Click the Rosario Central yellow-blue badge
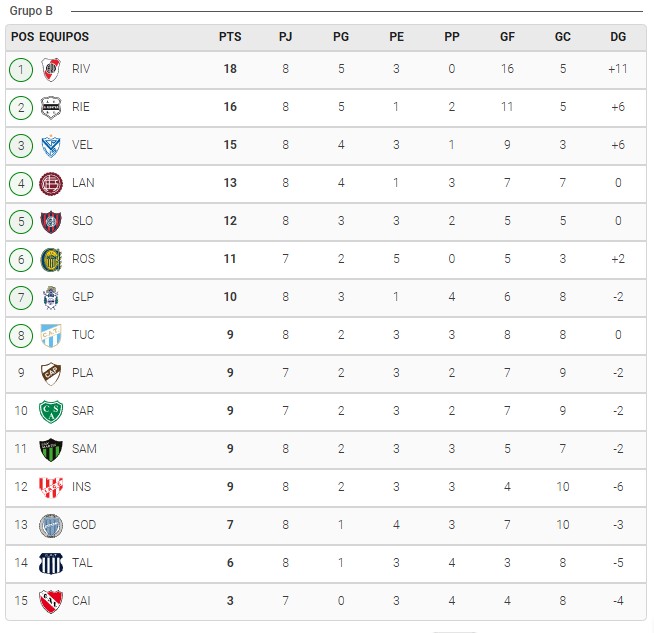This screenshot has height=633, width=654. coord(51,259)
